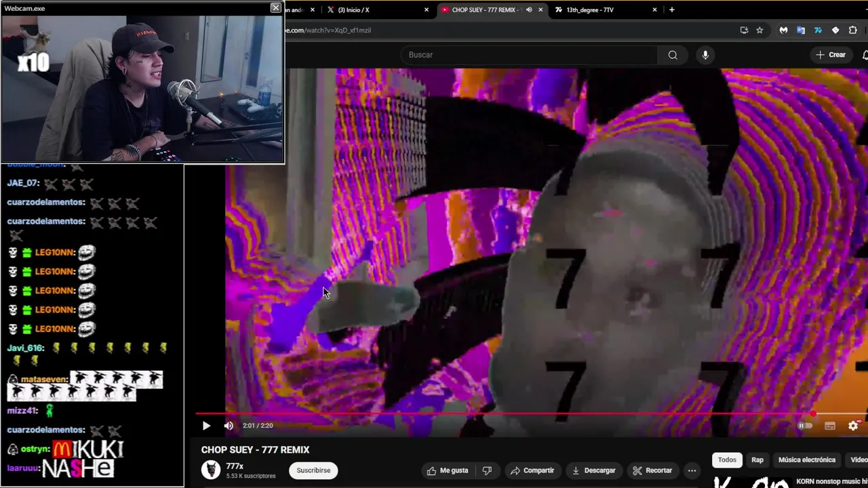Mute the CHOP SUEY tab audio icon
Image resolution: width=868 pixels, height=488 pixels.
[x=529, y=9]
